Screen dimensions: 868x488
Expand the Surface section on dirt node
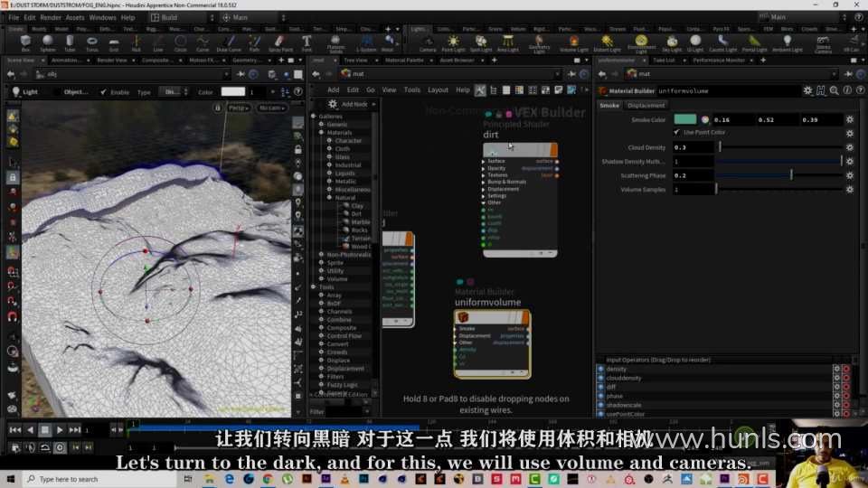click(484, 161)
